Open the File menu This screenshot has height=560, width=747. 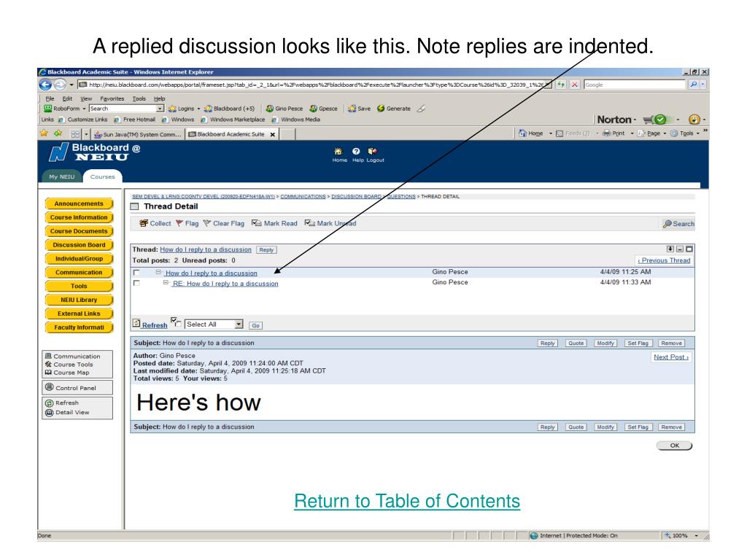(50, 98)
